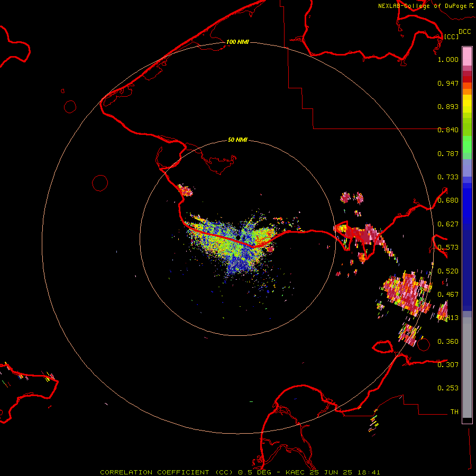
Task: Pick the bright blue swatch beside 0.680
Action: [467, 204]
